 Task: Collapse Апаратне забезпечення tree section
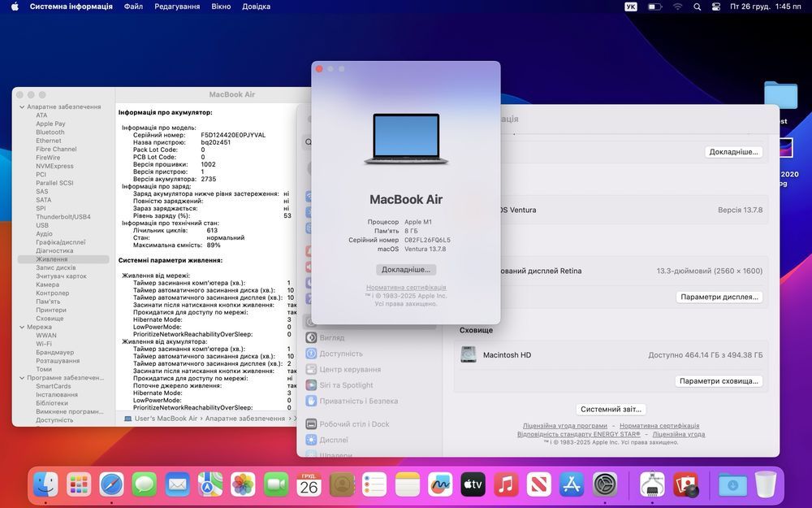22,106
